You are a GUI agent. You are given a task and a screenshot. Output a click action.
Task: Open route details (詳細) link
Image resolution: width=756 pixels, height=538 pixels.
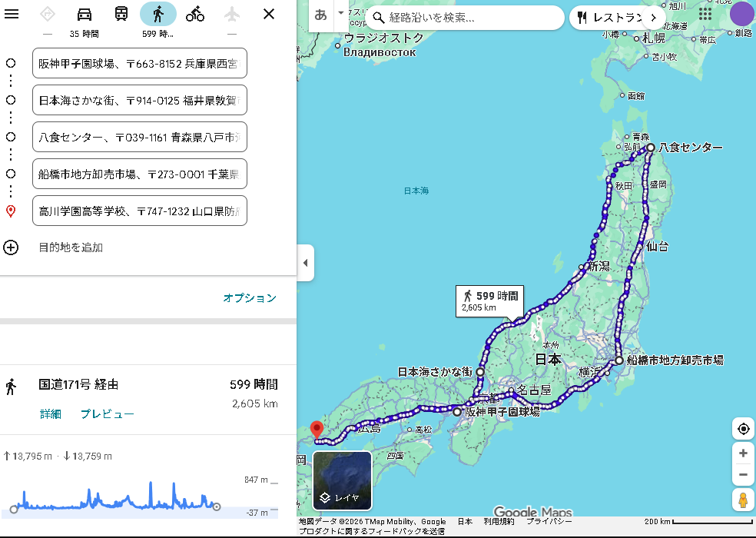pos(51,414)
